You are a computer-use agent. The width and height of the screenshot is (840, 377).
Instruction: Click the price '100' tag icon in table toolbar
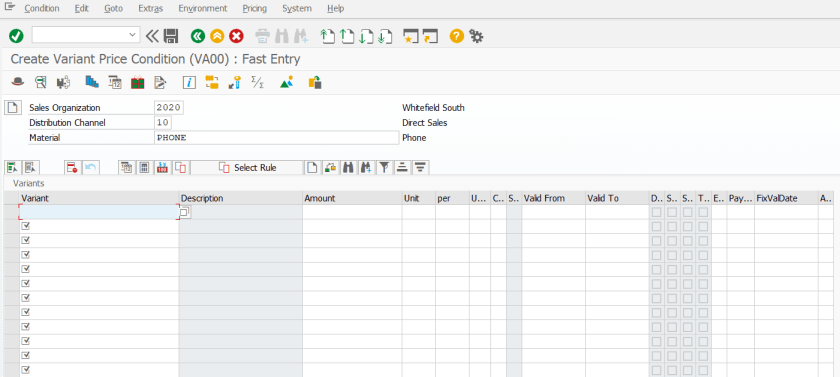[x=162, y=168]
